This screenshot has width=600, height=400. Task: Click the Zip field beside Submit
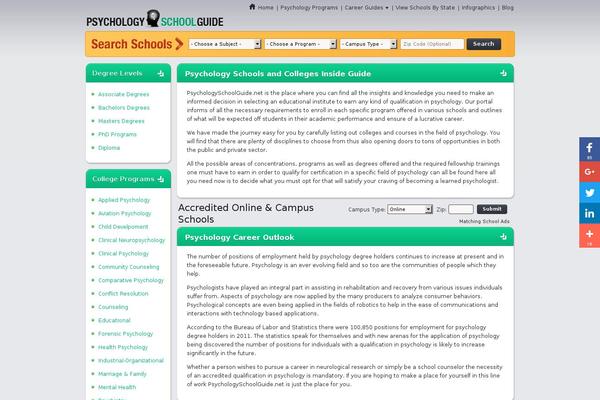[461, 209]
